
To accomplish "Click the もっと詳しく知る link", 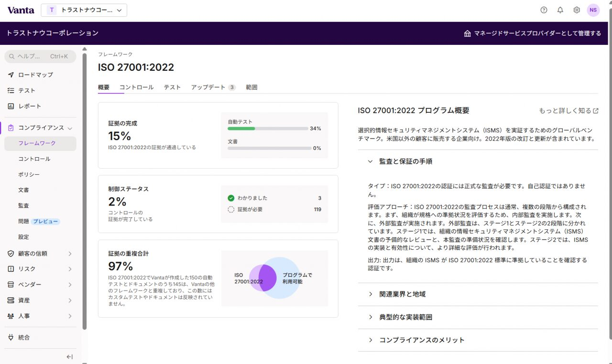I will [x=568, y=111].
